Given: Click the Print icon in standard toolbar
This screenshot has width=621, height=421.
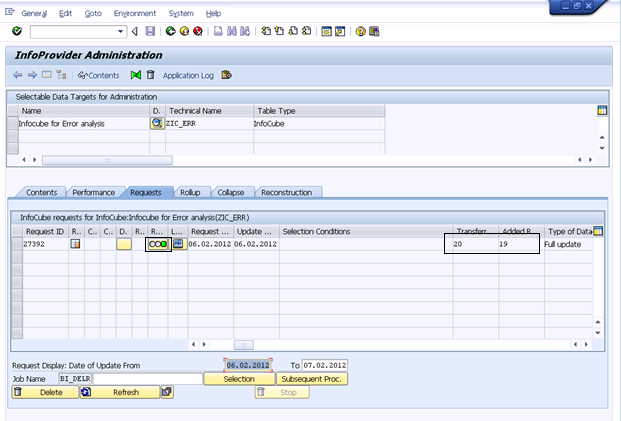Looking at the screenshot, I should [x=218, y=31].
